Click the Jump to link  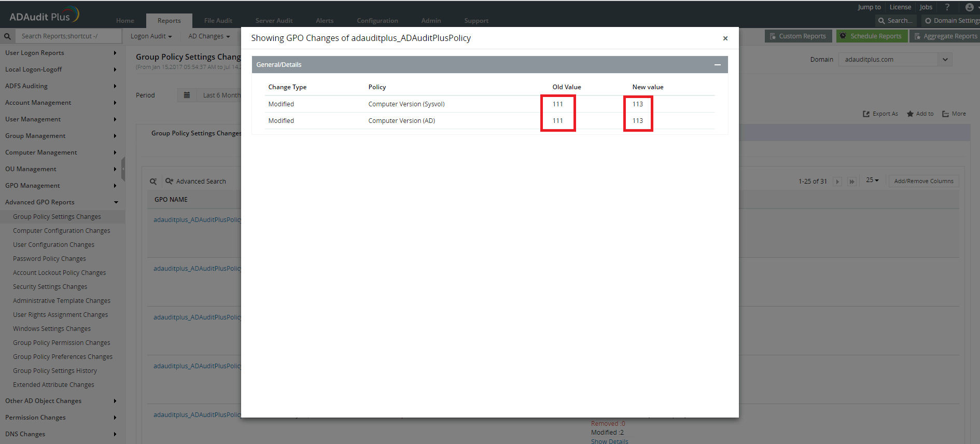869,7
